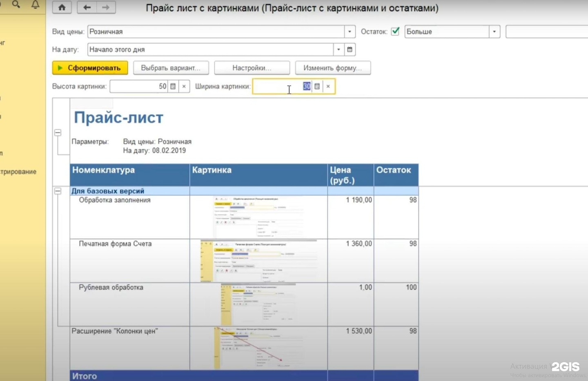Select price cell 1,00
This screenshot has height=381, width=588.
click(351, 305)
